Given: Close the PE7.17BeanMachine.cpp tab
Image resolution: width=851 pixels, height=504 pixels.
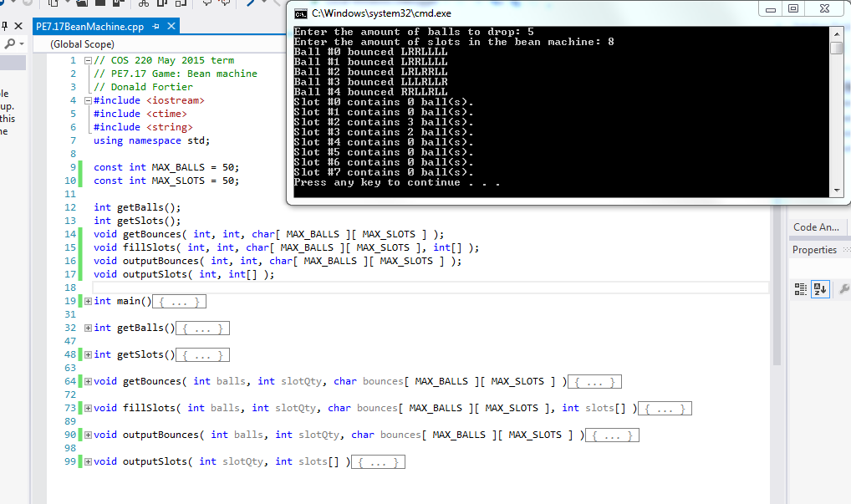Looking at the screenshot, I should tap(171, 26).
